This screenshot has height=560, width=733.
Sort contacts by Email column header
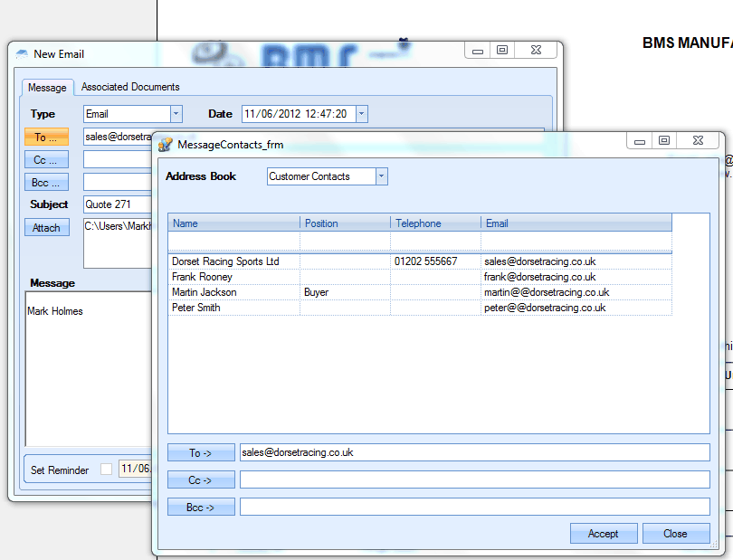tap(576, 223)
